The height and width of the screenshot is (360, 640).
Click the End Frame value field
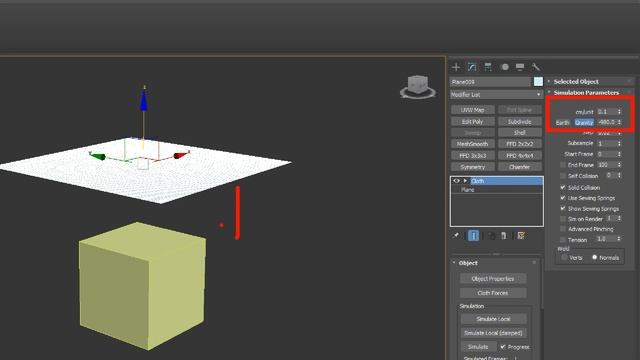pyautogui.click(x=607, y=165)
